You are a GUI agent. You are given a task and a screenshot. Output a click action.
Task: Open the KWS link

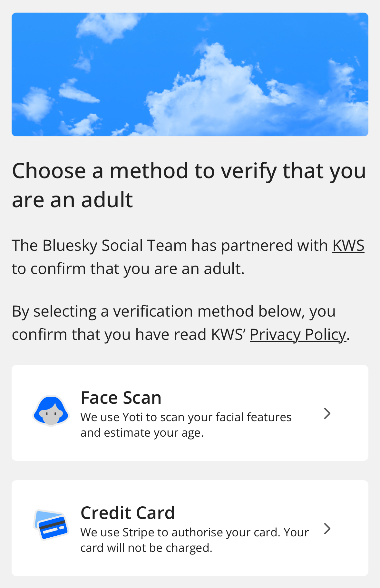tap(348, 246)
